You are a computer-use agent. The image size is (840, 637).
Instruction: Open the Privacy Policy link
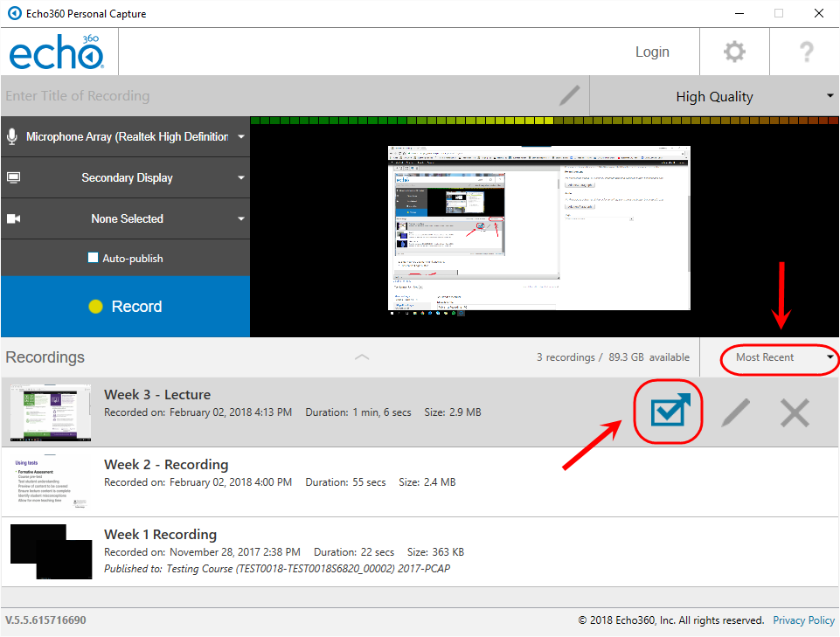[803, 620]
